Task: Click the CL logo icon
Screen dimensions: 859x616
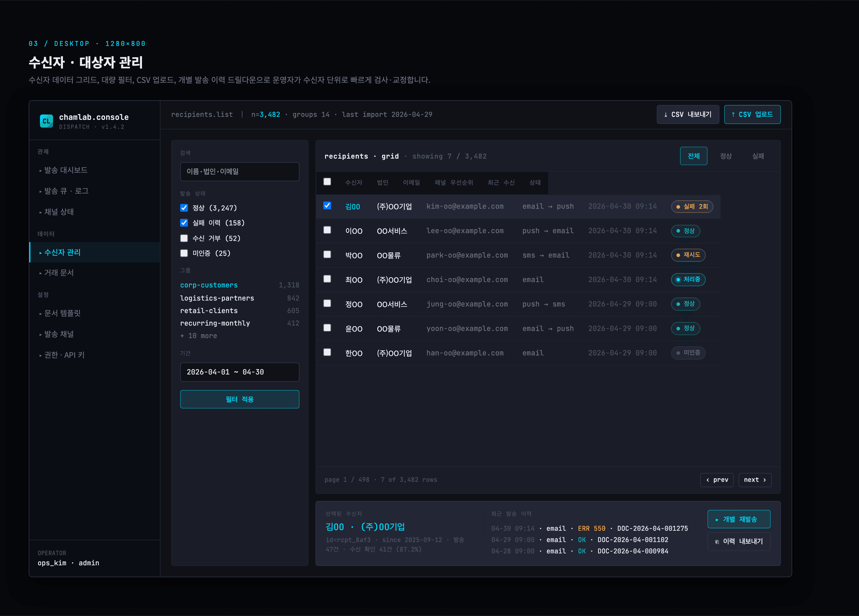Action: (x=46, y=121)
